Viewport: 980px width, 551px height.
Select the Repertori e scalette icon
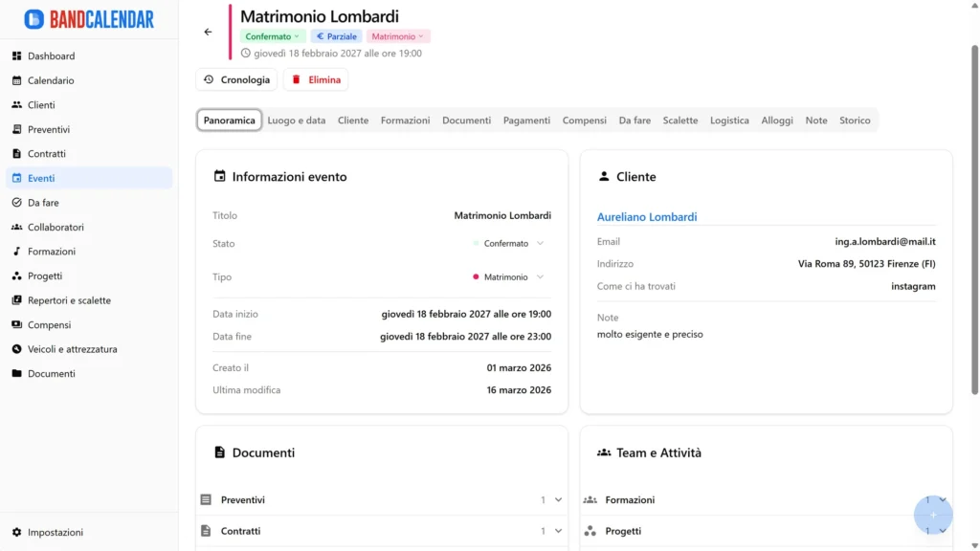tap(69, 299)
